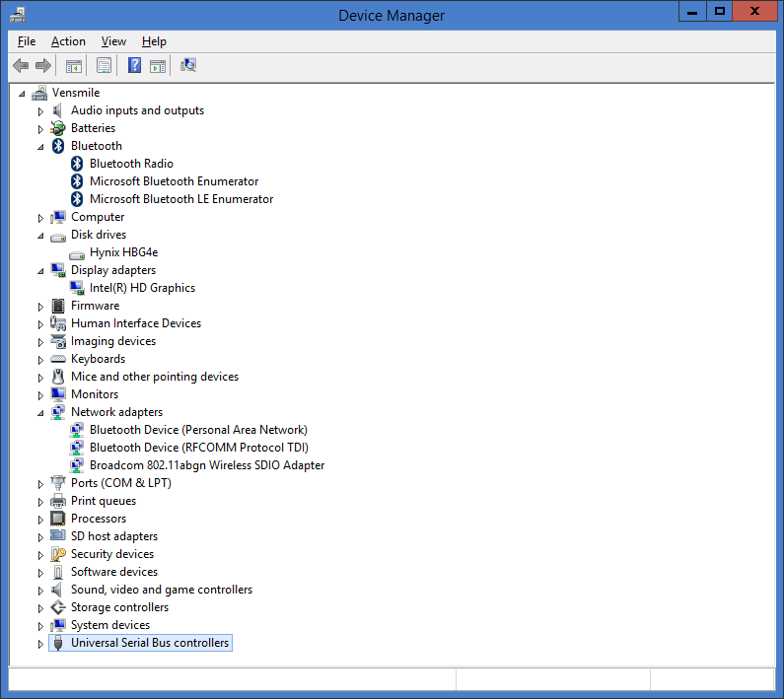784x699 pixels.
Task: Click the Keyboards category icon
Action: (x=58, y=359)
